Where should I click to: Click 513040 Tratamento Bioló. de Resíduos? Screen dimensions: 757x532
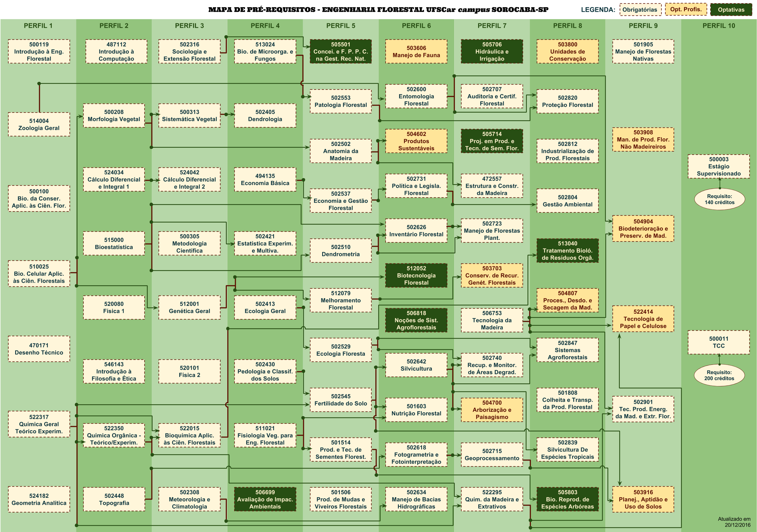[x=567, y=250]
